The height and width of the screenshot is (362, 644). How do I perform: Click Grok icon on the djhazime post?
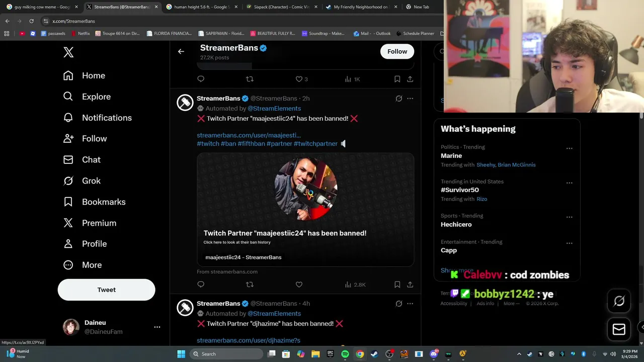tap(398, 304)
